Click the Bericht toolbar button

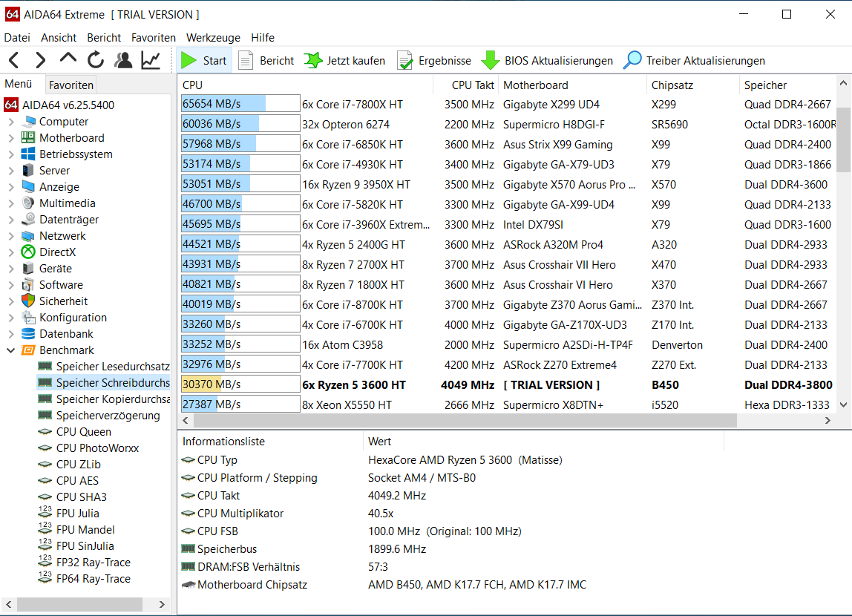(266, 60)
